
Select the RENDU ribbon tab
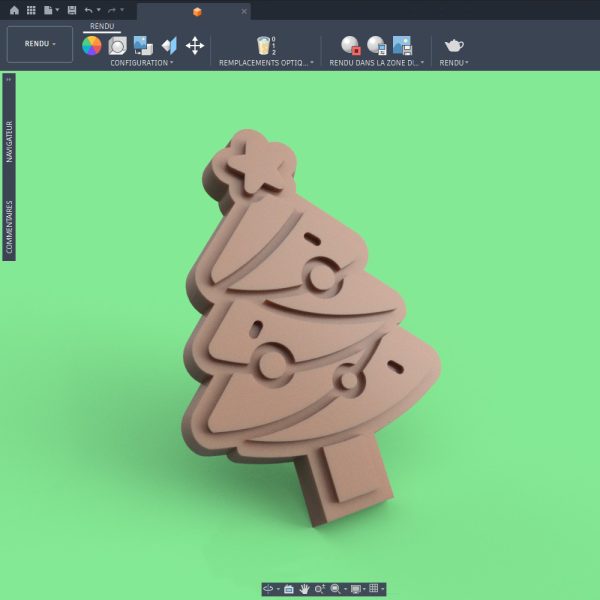coord(102,26)
